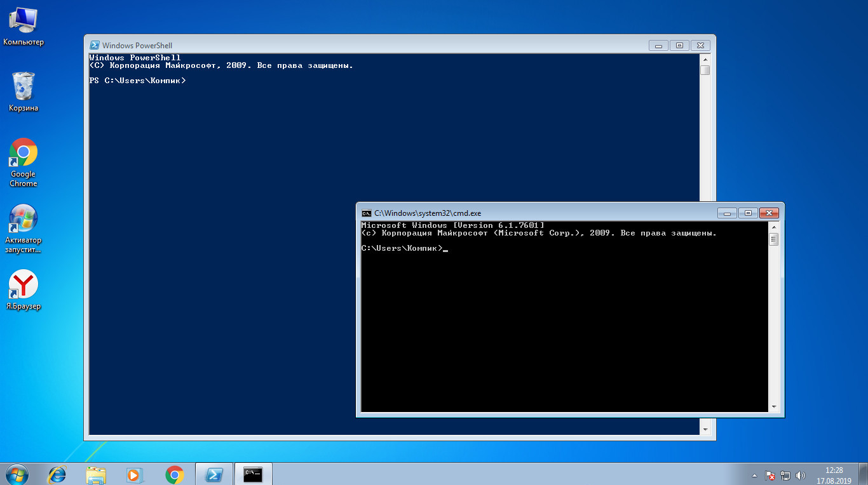This screenshot has height=485, width=868.
Task: Click PowerShell scrollbar down arrow
Action: coord(705,430)
